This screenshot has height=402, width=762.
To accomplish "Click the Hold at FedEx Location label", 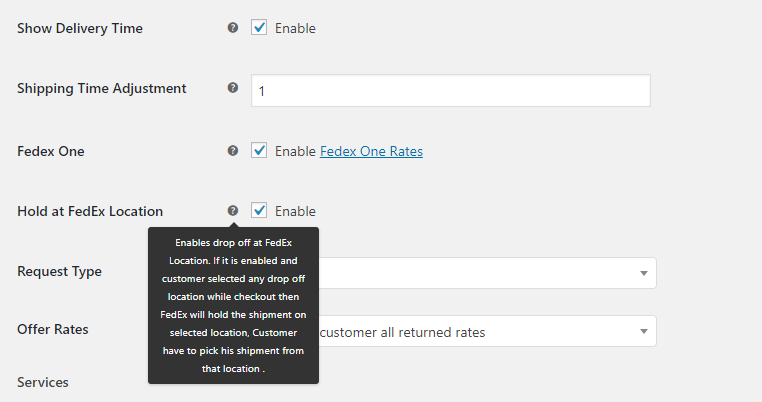I will (90, 211).
